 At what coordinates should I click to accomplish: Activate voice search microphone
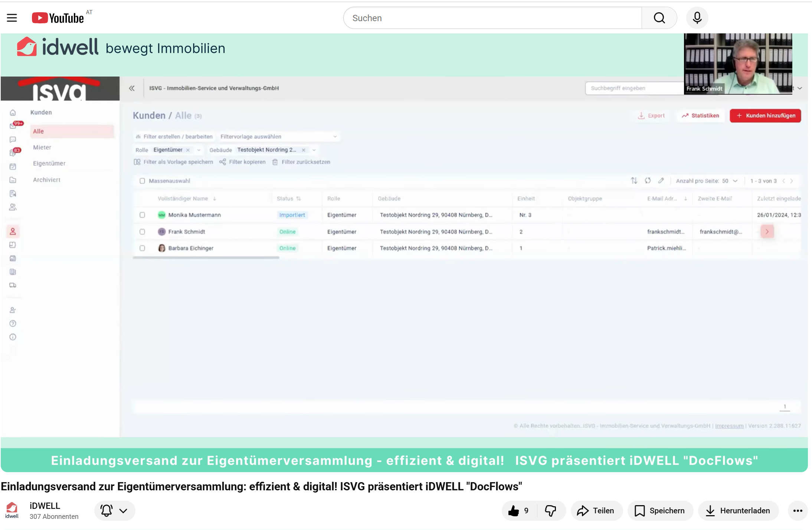point(697,18)
